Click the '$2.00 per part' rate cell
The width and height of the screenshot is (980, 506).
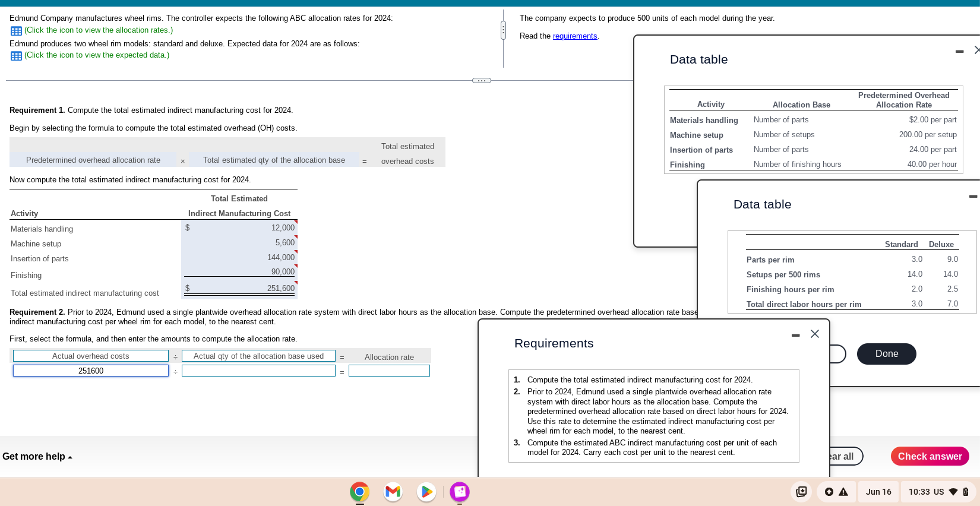pyautogui.click(x=932, y=120)
